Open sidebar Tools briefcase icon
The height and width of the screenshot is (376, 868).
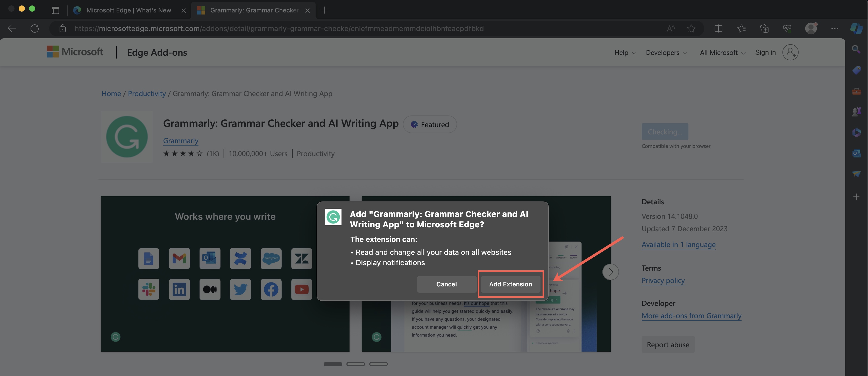(x=856, y=91)
